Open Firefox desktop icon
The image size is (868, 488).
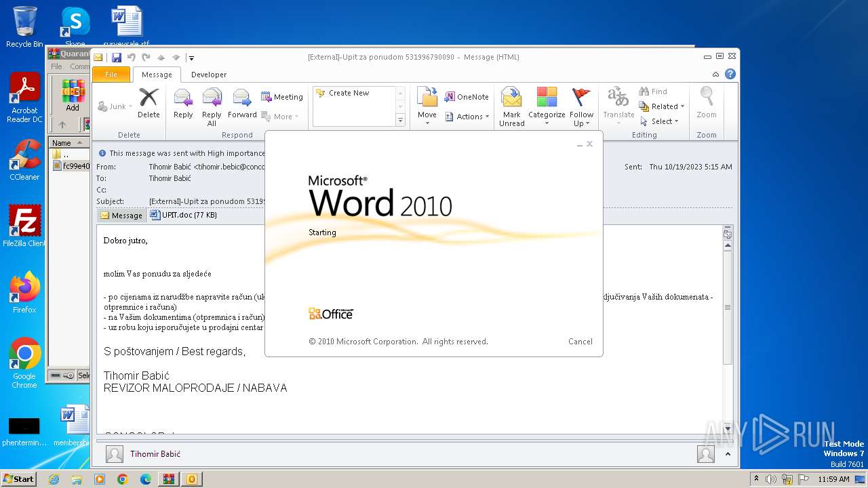point(24,292)
